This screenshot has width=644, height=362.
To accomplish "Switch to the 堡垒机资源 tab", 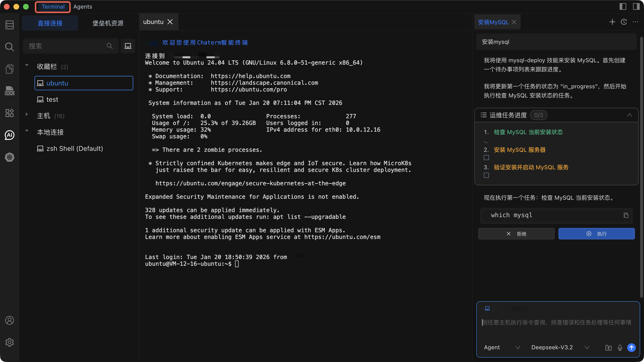I will pos(108,23).
